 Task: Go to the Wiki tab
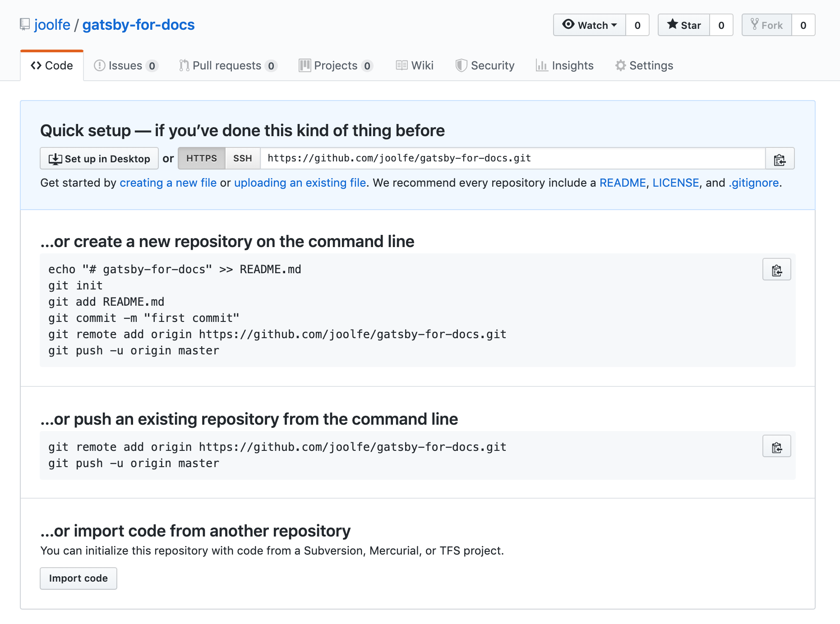click(x=415, y=66)
